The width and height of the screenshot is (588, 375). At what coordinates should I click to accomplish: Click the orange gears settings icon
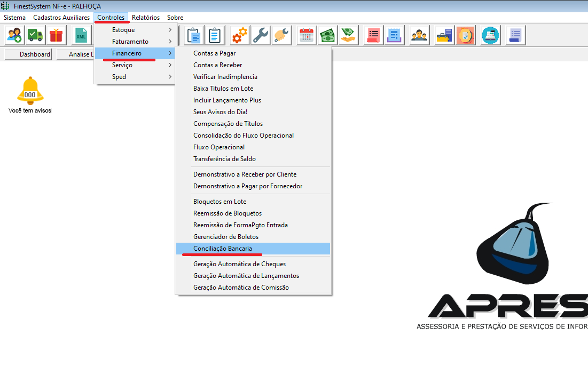pos(239,36)
